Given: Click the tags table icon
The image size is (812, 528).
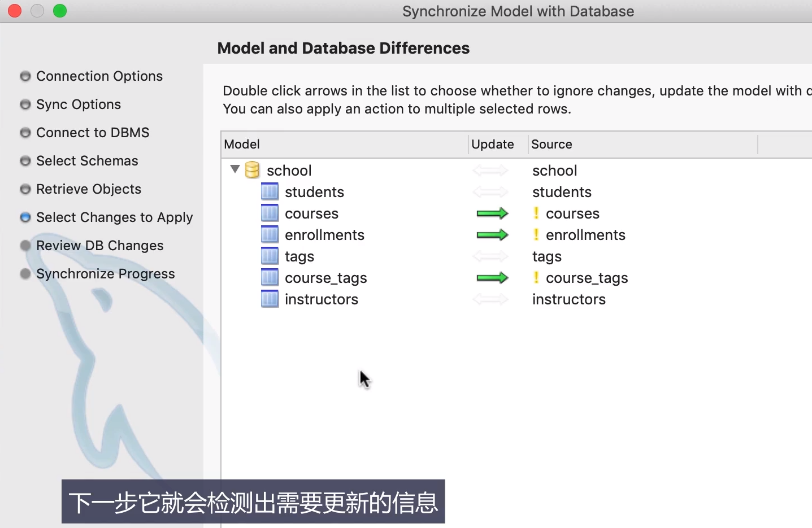Looking at the screenshot, I should (270, 256).
